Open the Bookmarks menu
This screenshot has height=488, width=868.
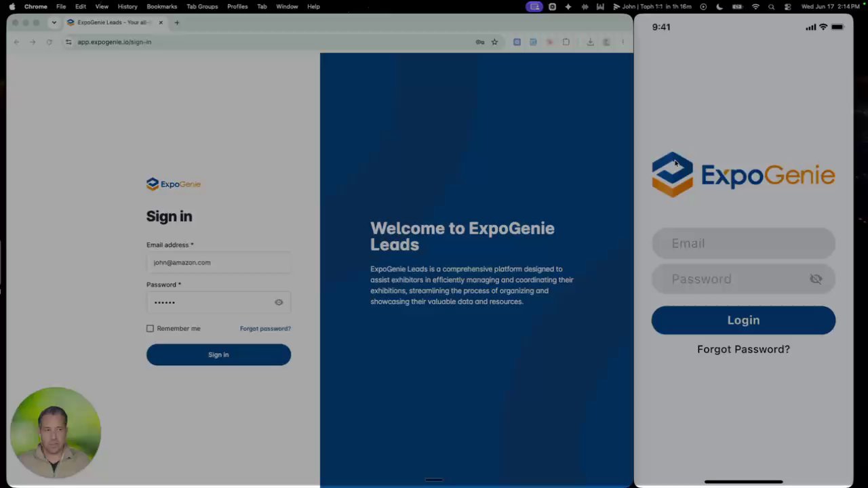[x=162, y=7]
